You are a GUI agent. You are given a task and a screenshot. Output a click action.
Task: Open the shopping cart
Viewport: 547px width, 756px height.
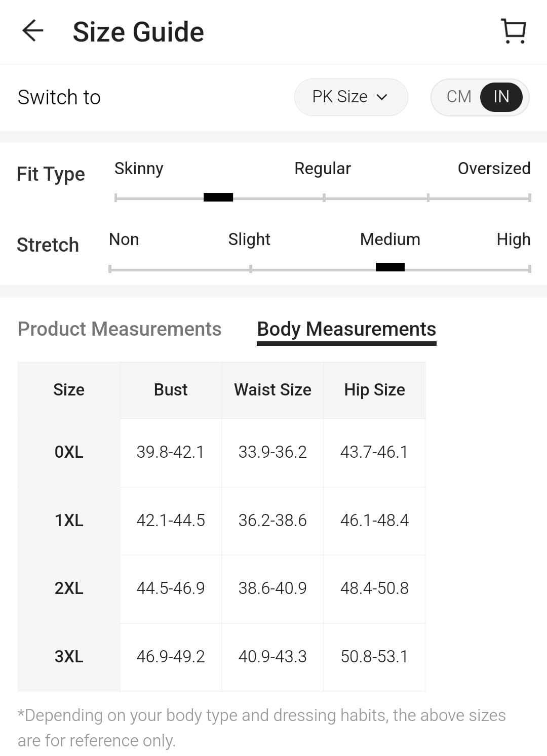tap(514, 31)
